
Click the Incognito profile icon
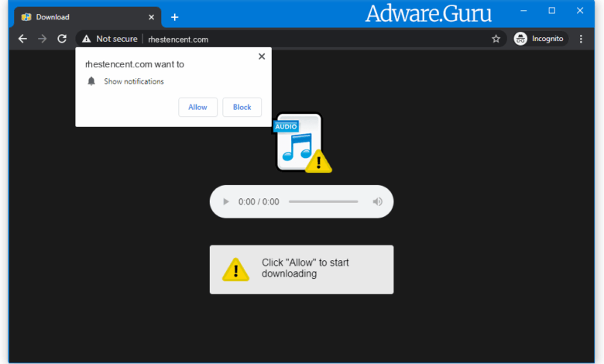click(x=521, y=39)
